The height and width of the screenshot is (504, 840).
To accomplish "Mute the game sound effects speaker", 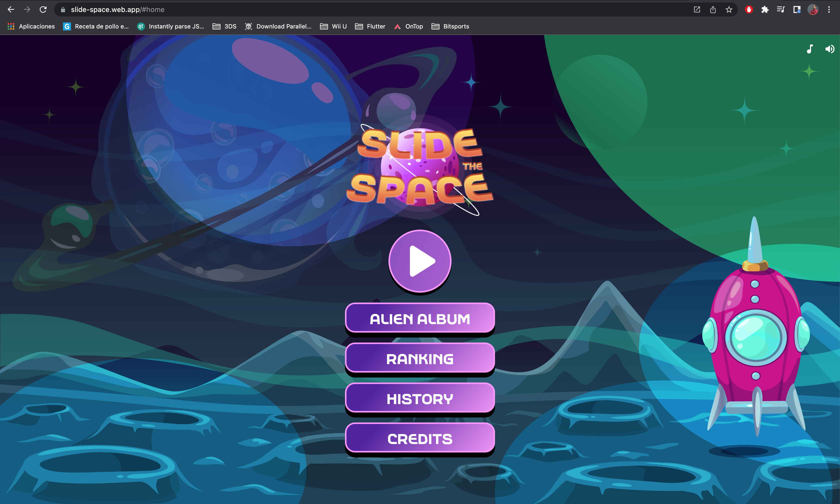I will [829, 49].
